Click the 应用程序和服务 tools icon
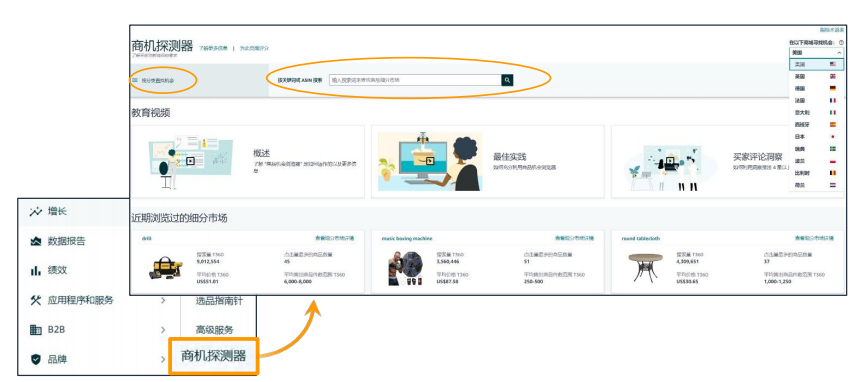The height and width of the screenshot is (382, 864). [x=36, y=300]
